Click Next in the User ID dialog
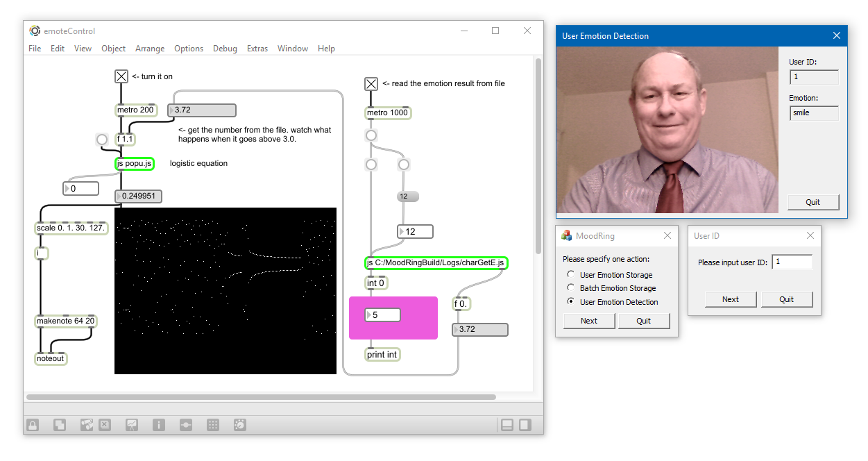This screenshot has width=868, height=461. (x=731, y=299)
